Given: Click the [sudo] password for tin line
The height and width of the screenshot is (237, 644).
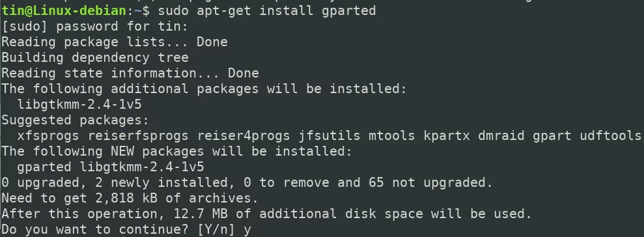Looking at the screenshot, I should tap(94, 27).
